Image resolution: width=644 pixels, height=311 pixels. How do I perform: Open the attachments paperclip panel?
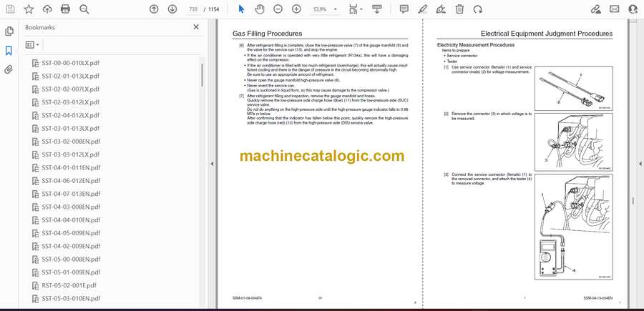pos(9,69)
